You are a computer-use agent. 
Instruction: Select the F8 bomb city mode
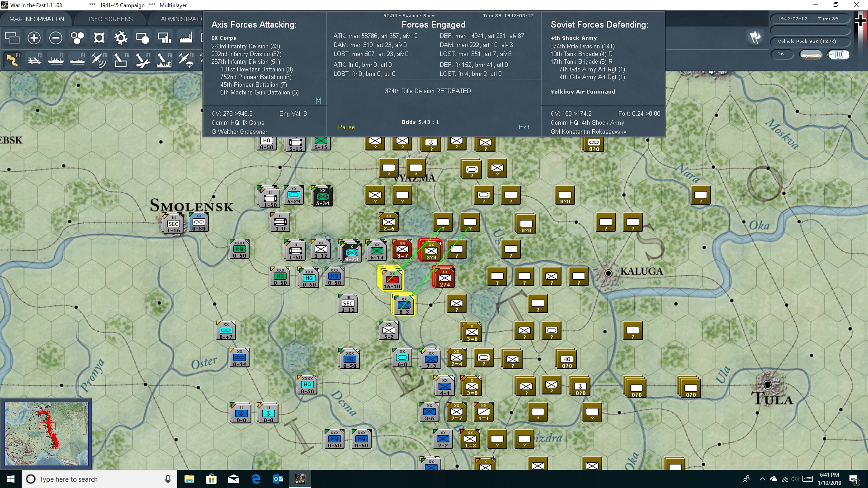164,60
